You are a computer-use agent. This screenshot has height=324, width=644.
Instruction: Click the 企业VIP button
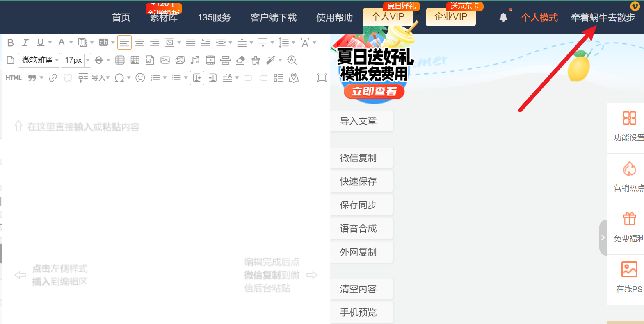pyautogui.click(x=451, y=17)
